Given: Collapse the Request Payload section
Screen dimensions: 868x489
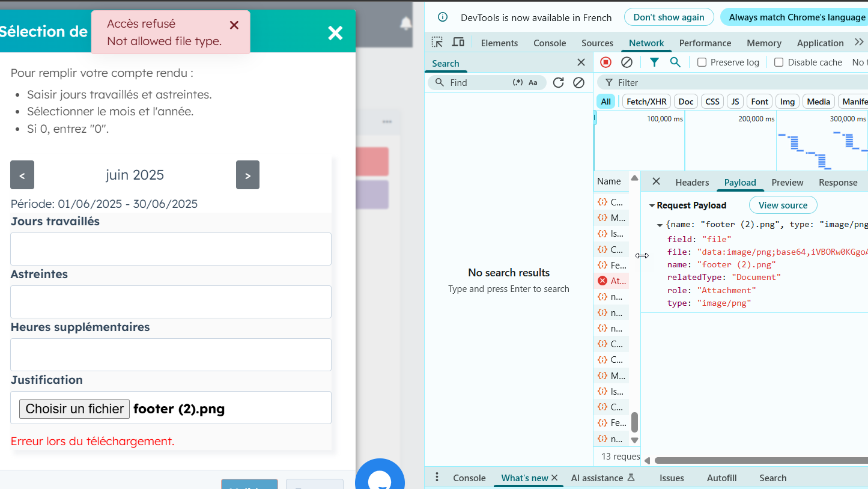Looking at the screenshot, I should tap(652, 205).
